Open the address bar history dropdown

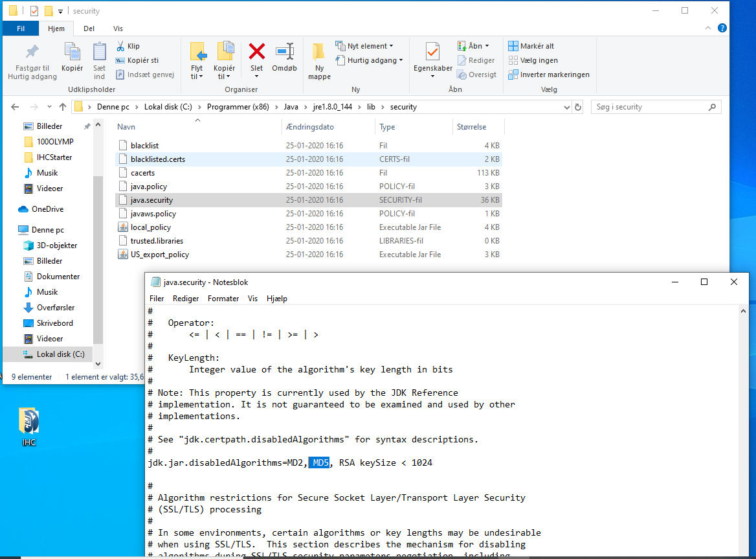point(566,107)
